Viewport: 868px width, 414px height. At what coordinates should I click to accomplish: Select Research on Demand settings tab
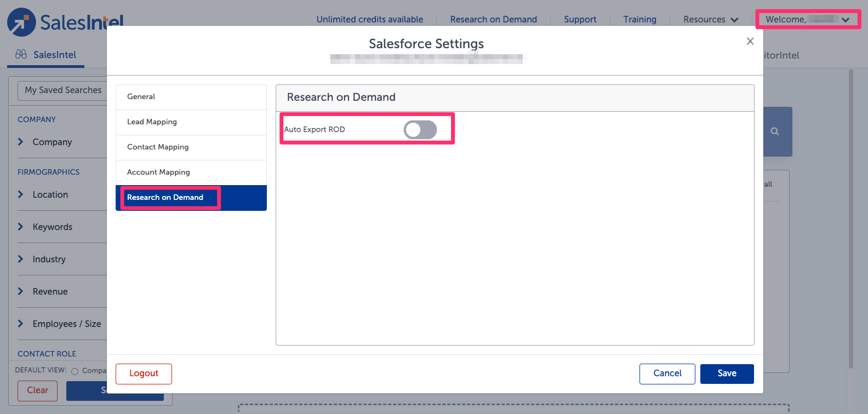coord(191,198)
